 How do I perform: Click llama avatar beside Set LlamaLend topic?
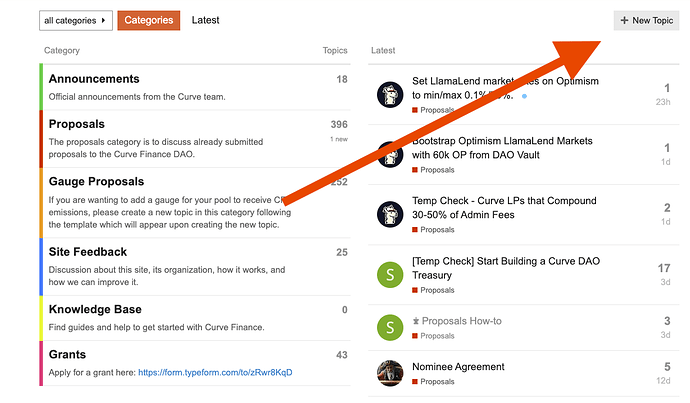click(390, 95)
